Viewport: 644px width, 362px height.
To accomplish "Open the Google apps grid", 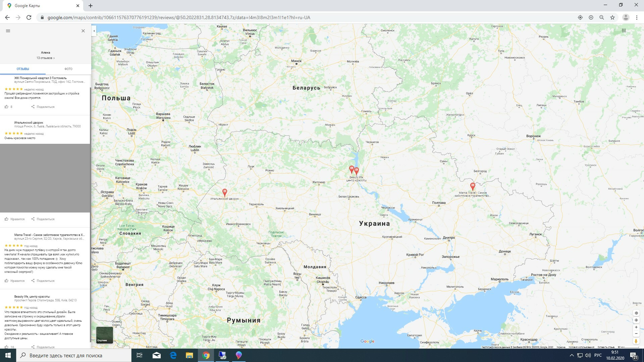I will pyautogui.click(x=624, y=31).
